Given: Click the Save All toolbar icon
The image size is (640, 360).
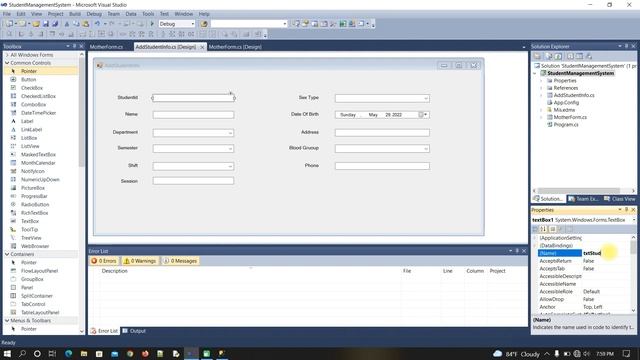Looking at the screenshot, I should [x=55, y=24].
